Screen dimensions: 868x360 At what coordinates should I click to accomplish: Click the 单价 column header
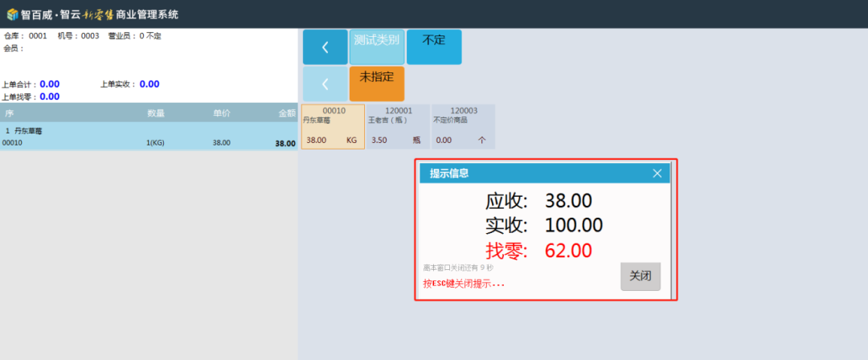tap(221, 113)
